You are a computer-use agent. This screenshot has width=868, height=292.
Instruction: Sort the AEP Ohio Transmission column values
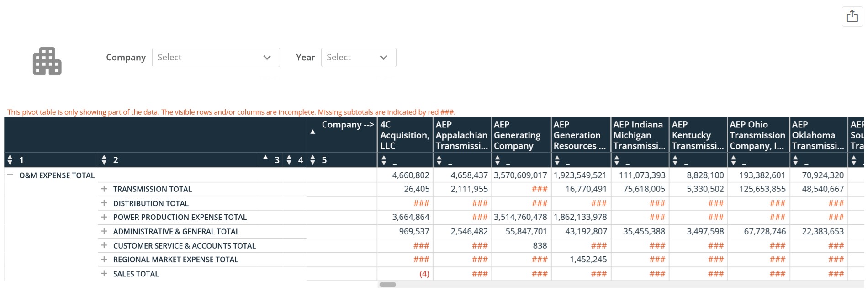point(733,160)
